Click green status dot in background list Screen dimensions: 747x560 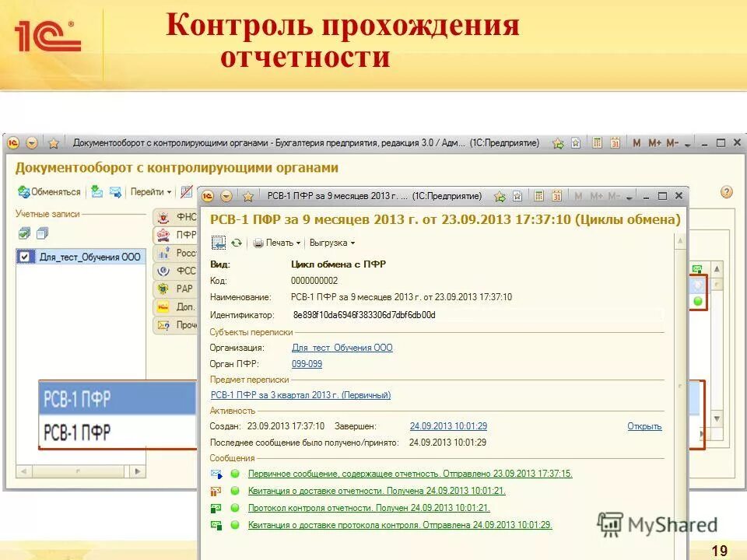(x=698, y=301)
